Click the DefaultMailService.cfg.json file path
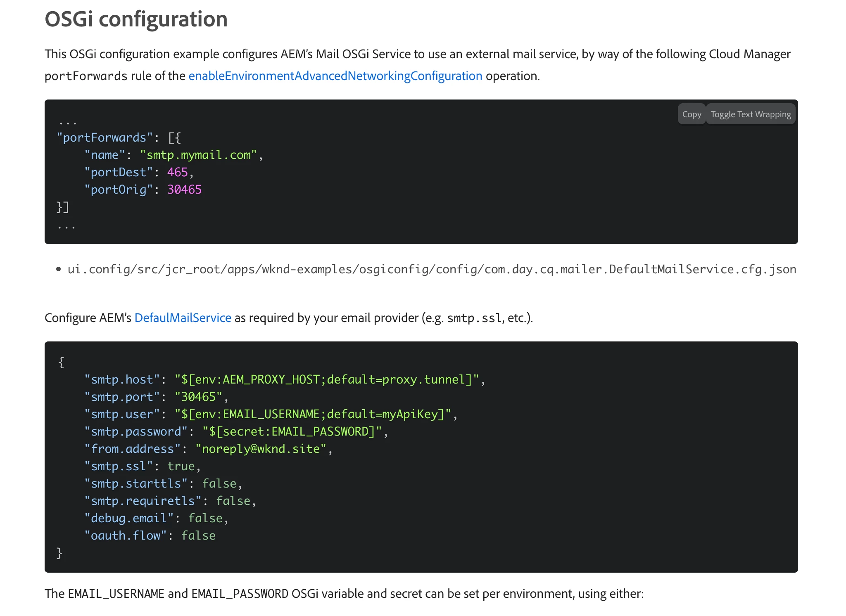The image size is (846, 616). click(432, 269)
